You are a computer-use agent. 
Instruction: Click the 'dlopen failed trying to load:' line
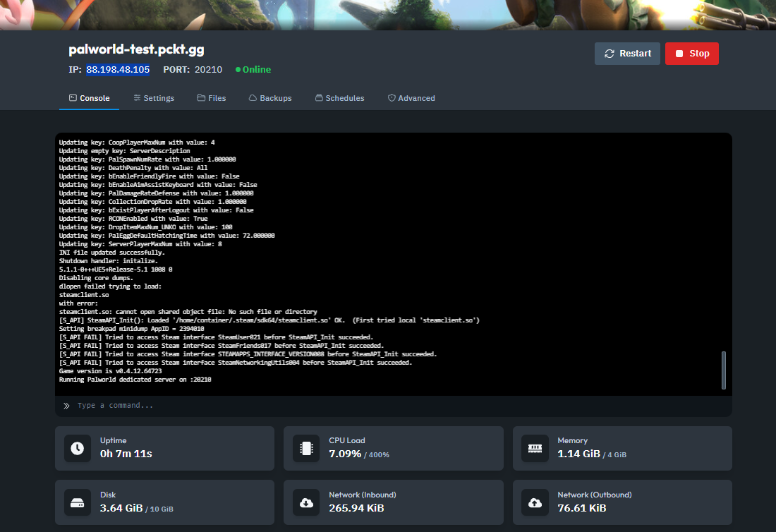[x=110, y=286]
